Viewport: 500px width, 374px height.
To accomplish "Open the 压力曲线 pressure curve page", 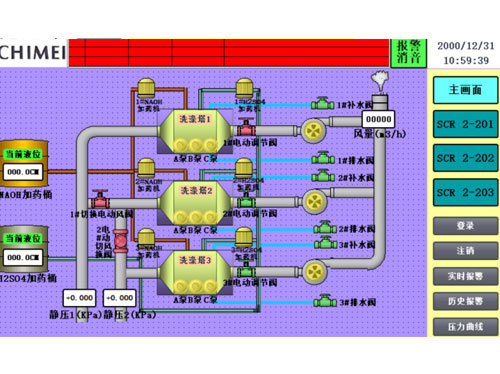I will (x=465, y=327).
